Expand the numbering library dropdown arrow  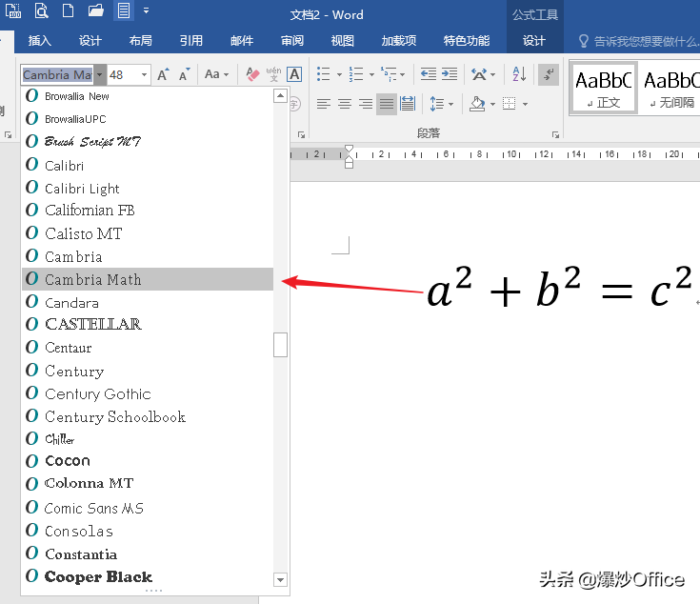(x=371, y=74)
